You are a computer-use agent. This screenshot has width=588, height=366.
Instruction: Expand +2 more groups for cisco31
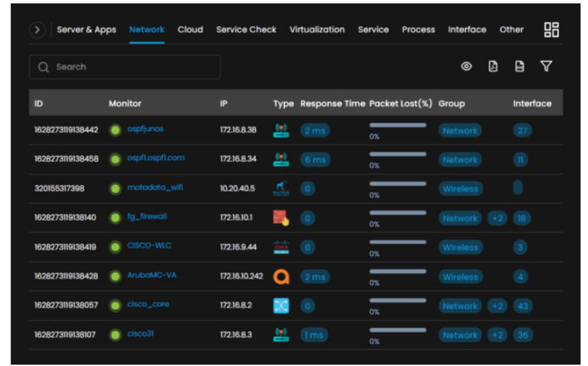(x=498, y=335)
